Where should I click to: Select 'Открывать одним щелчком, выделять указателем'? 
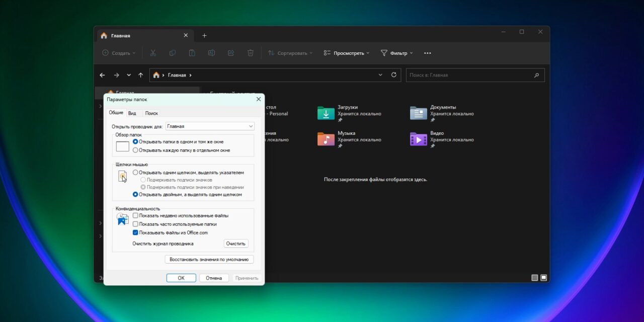point(135,172)
